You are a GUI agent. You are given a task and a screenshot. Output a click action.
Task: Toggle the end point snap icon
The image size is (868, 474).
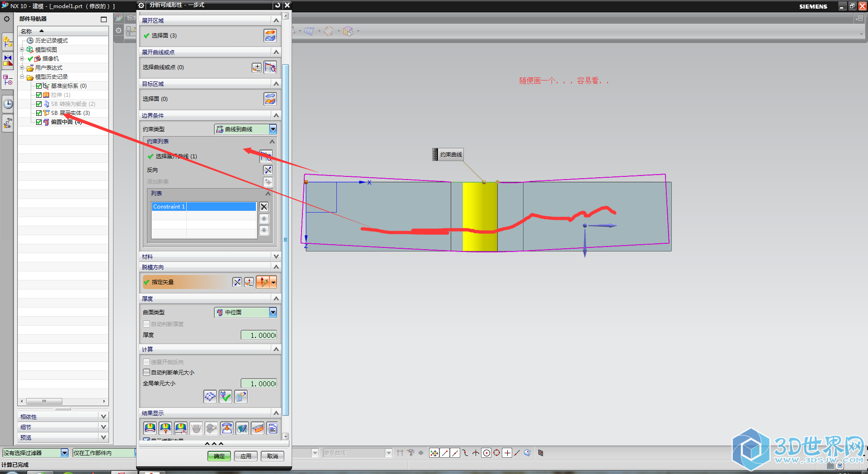(x=445, y=453)
